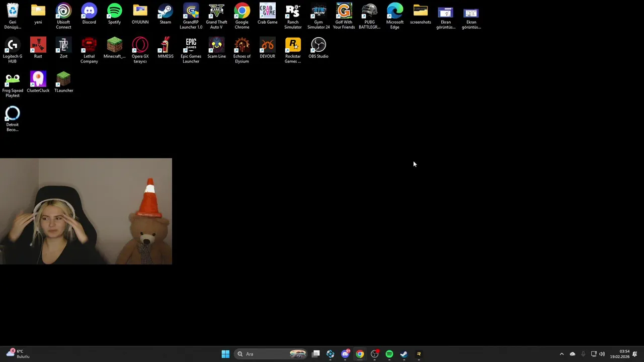Image resolution: width=644 pixels, height=362 pixels.
Task: Select the Grand Theft Auto V shortcut
Action: pyautogui.click(x=216, y=16)
